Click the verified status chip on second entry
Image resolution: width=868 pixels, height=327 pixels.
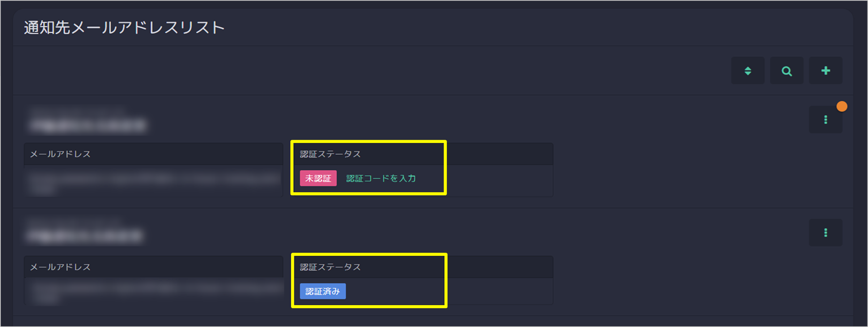click(323, 291)
